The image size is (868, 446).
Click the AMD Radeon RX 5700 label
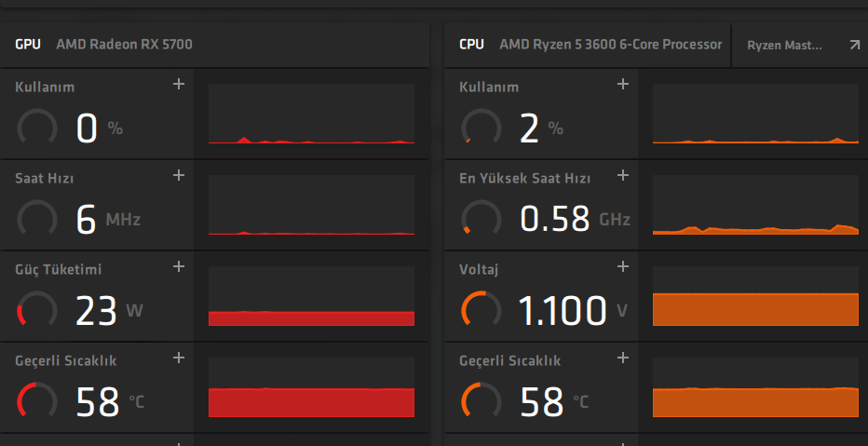tap(125, 45)
